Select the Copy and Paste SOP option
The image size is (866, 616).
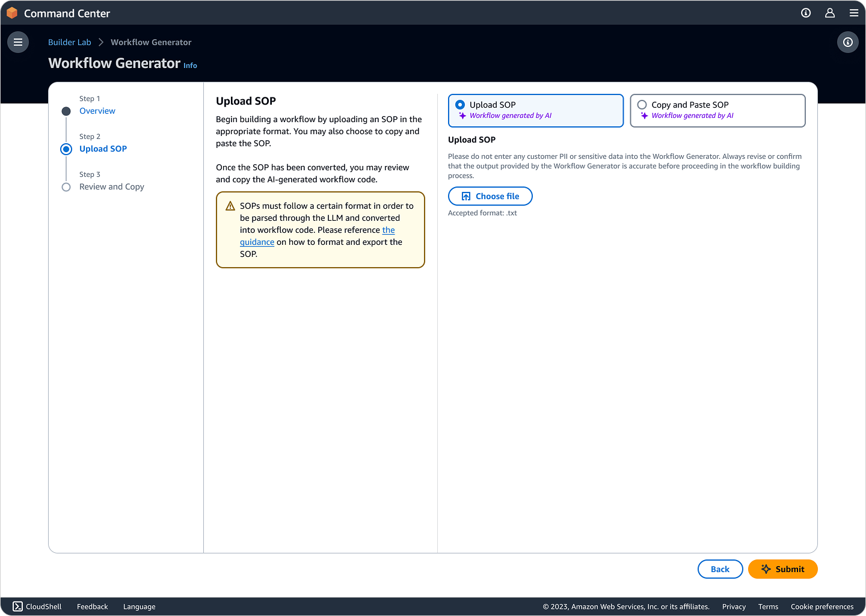click(x=642, y=105)
